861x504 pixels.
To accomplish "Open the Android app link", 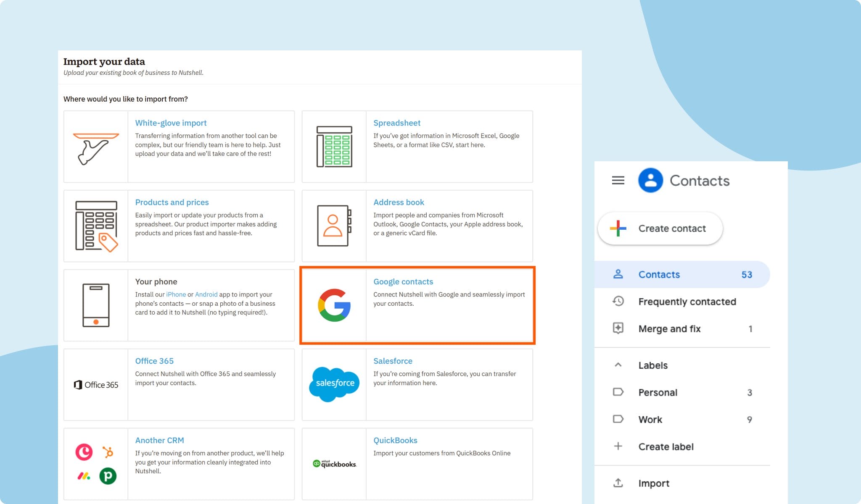I will tap(206, 294).
